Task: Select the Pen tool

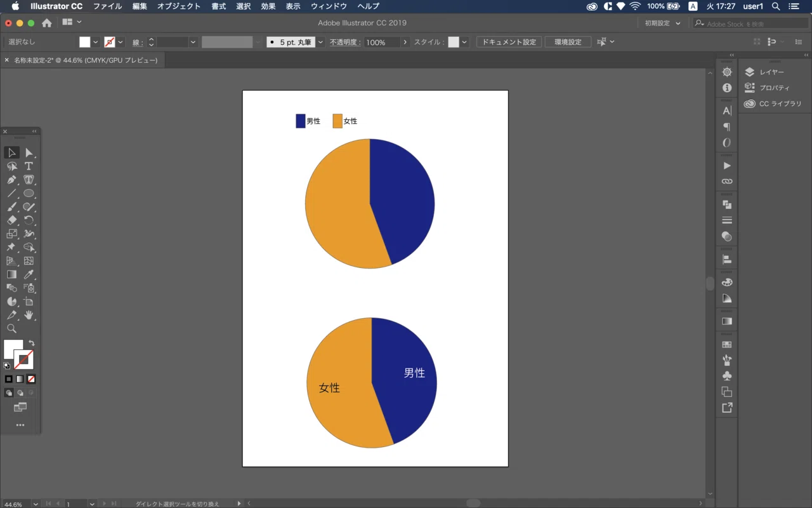Action: coord(11,180)
